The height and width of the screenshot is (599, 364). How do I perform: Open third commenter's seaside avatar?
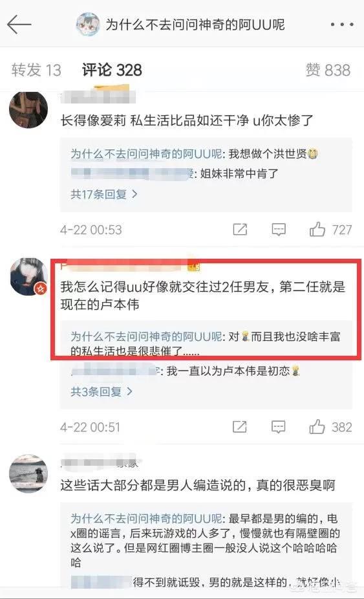28,474
